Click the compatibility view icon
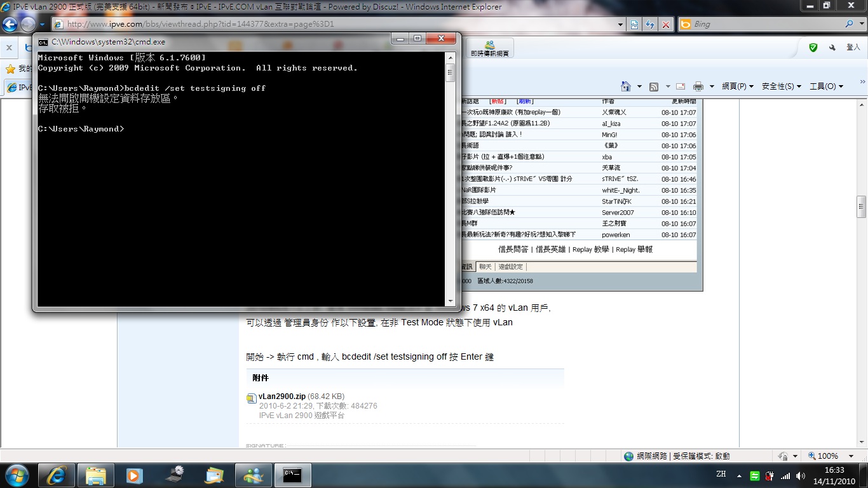868x488 pixels. (634, 24)
